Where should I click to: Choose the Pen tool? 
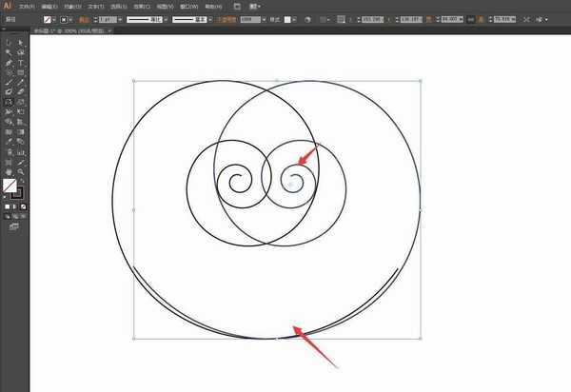[x=8, y=63]
